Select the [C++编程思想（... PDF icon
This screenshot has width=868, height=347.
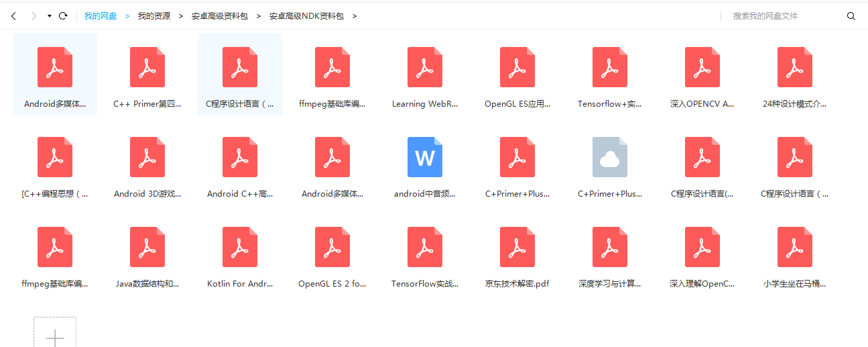[55, 157]
